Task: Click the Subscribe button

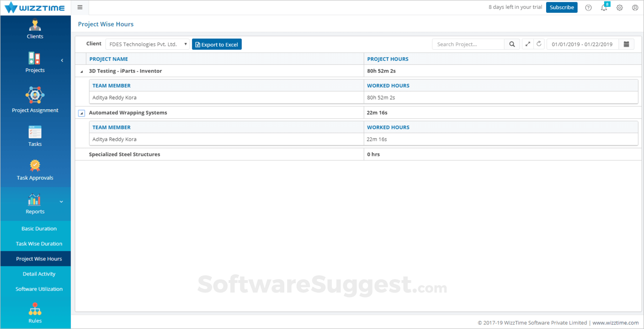Action: (x=562, y=7)
